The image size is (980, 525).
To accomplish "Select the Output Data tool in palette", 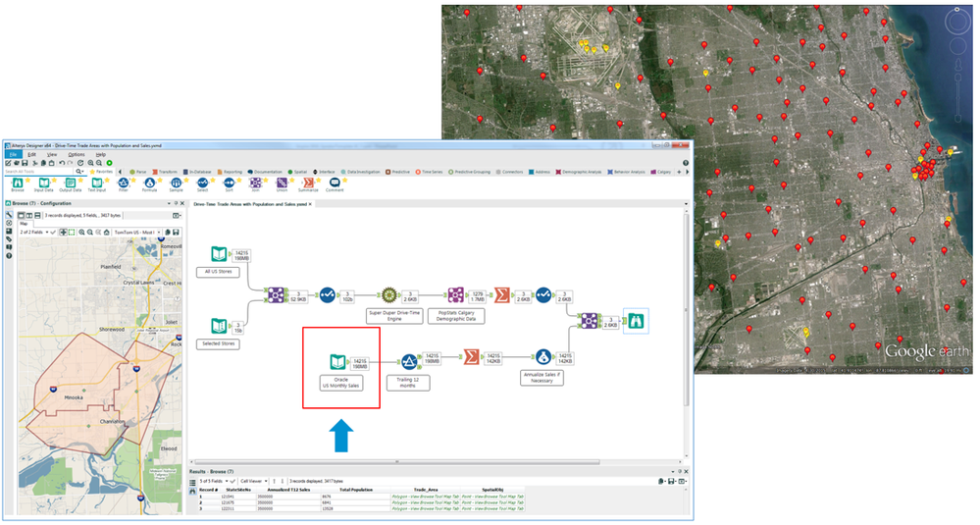I will click(x=71, y=183).
